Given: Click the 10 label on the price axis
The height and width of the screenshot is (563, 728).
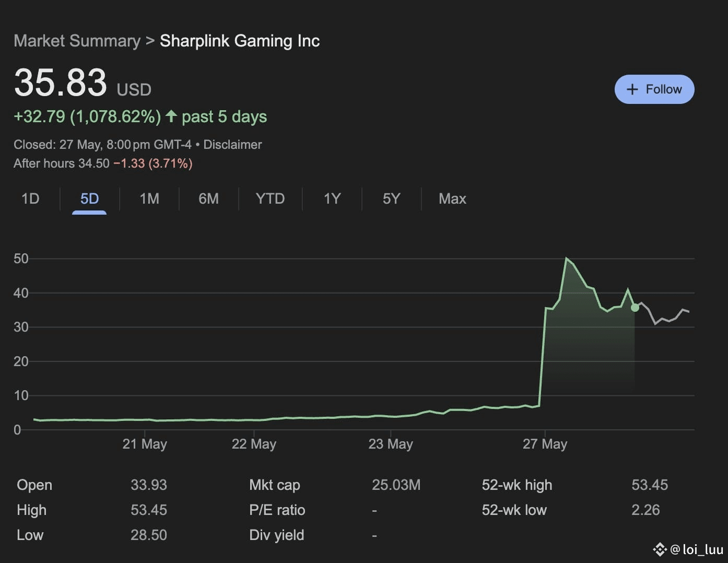Looking at the screenshot, I should pos(21,395).
